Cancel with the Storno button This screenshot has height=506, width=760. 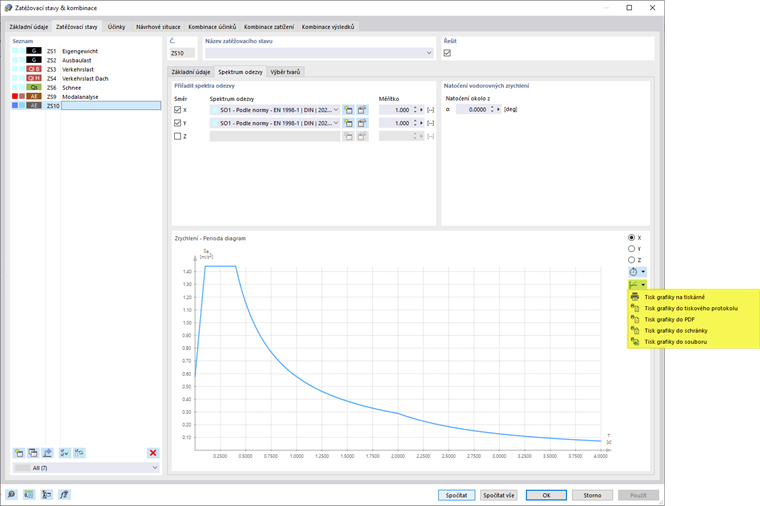tap(592, 495)
